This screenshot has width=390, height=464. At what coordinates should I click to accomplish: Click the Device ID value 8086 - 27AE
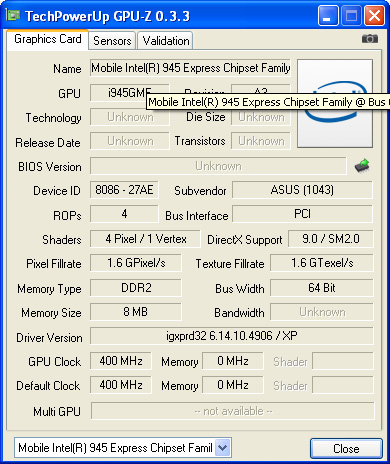pos(124,190)
